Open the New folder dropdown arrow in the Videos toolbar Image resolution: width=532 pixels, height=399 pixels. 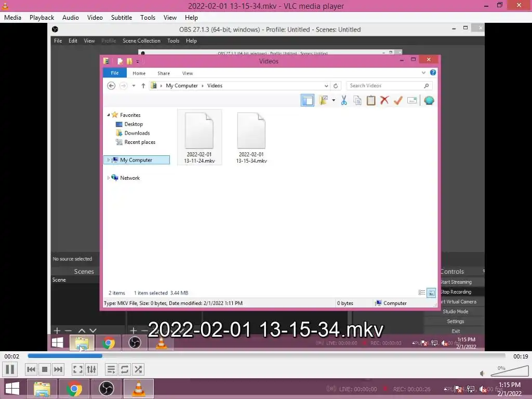click(x=334, y=100)
